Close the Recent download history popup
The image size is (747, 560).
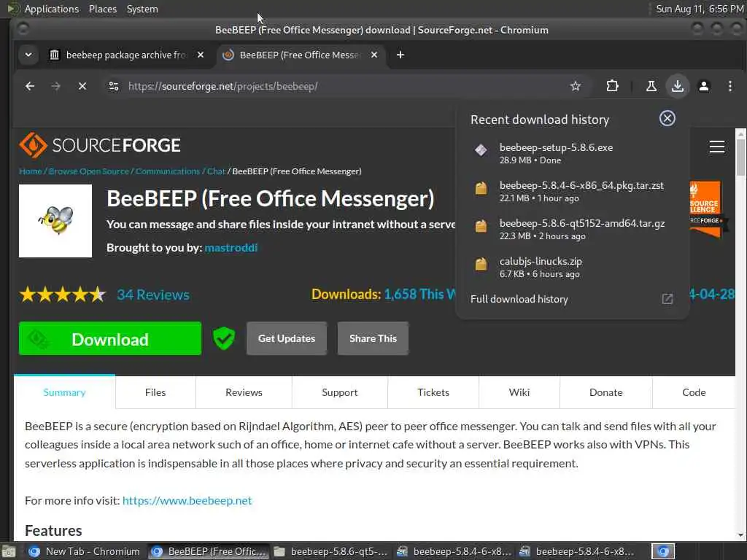667,118
